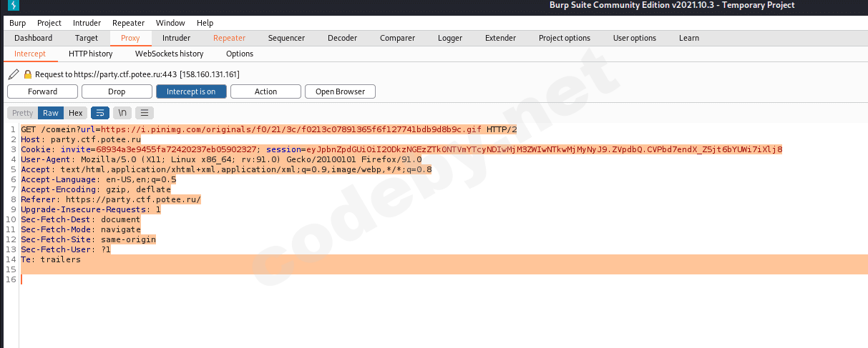The width and height of the screenshot is (868, 348).
Task: Click the Sec-Fetch-Mode: navigate line
Action: (x=81, y=229)
